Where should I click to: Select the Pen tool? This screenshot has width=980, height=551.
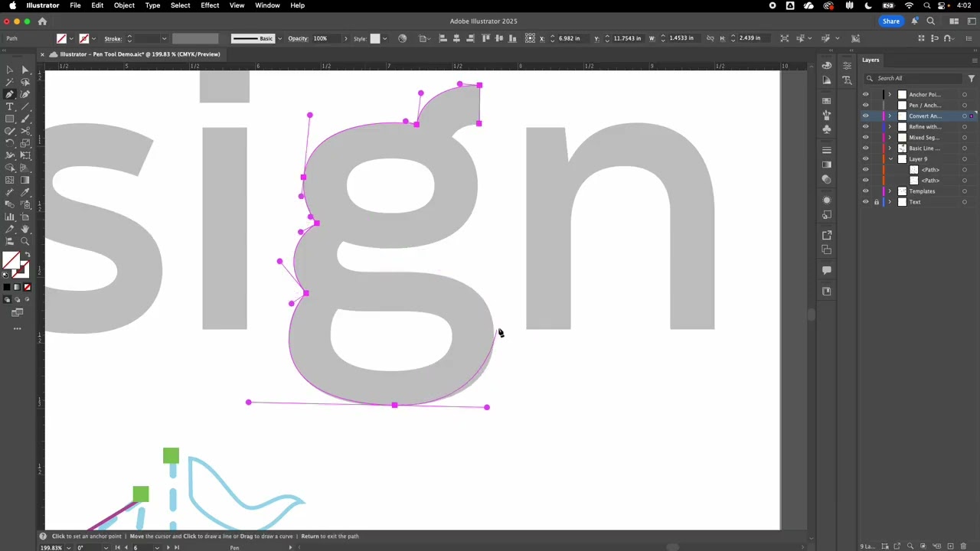click(x=9, y=94)
